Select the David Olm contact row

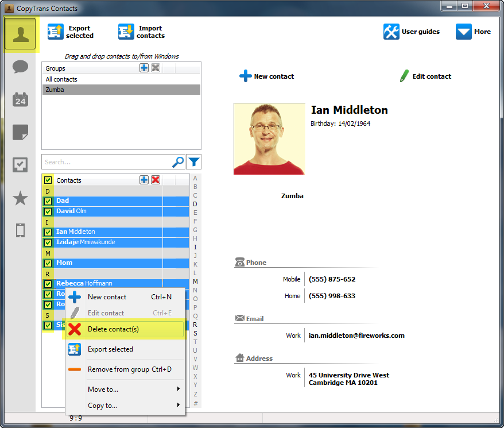(x=116, y=211)
